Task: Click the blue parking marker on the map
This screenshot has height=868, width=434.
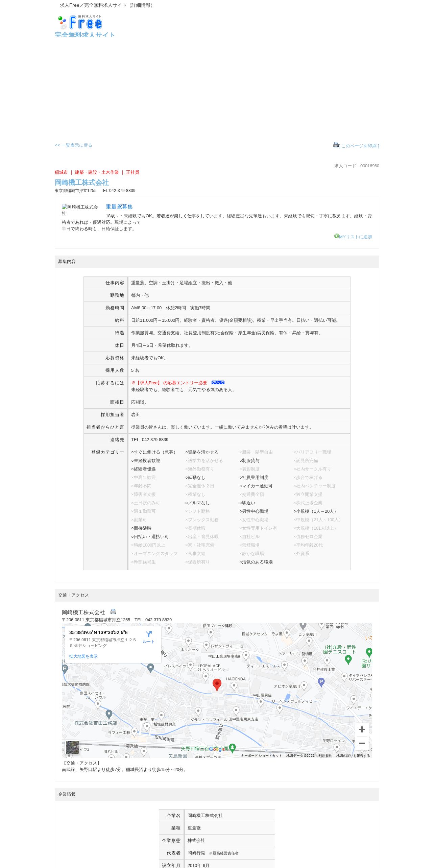Action: [321, 682]
